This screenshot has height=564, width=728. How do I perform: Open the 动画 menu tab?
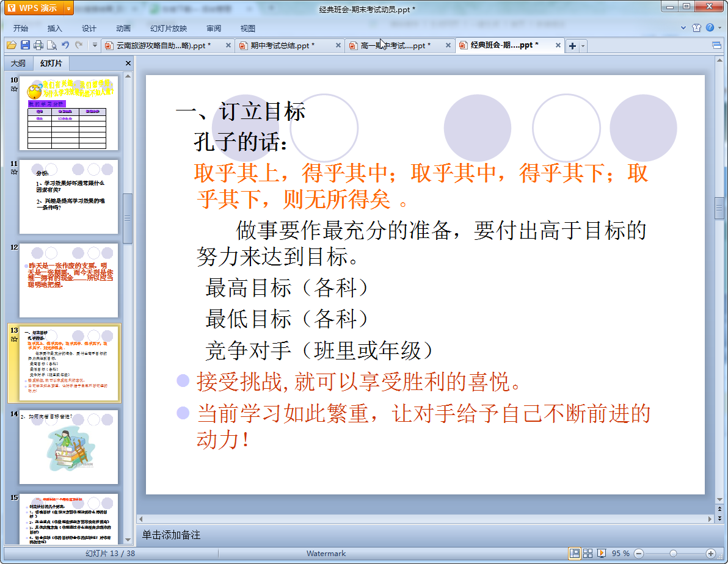click(123, 28)
